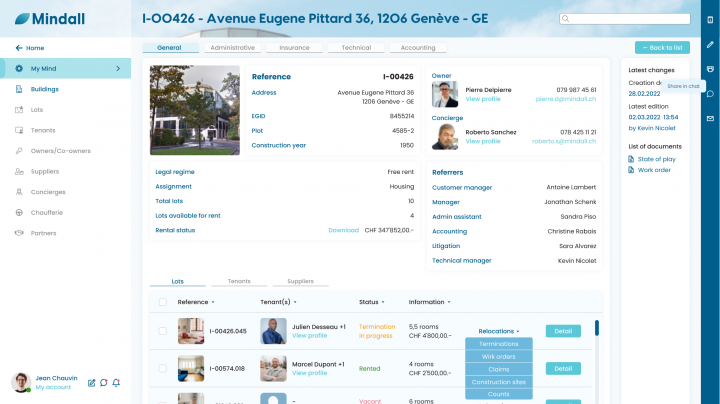Viewport: 720px width, 404px height.
Task: Click the Chaufferie sidebar icon
Action: point(19,213)
